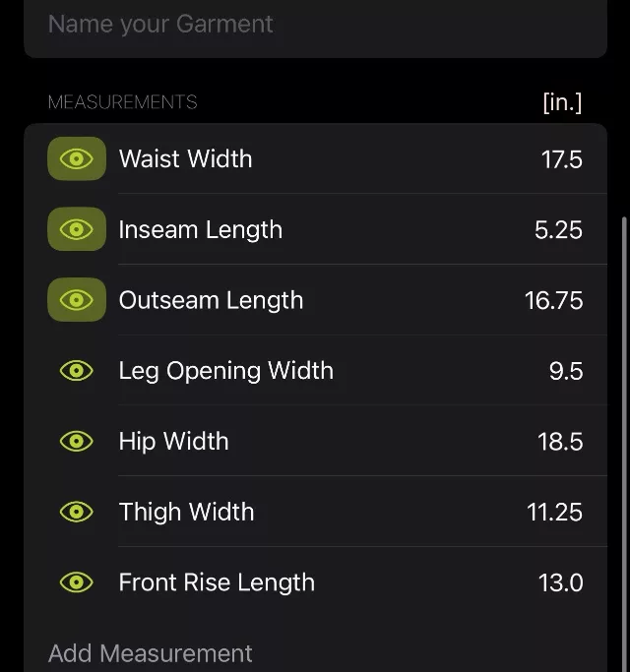Edit Thigh Width value 11.25
The width and height of the screenshot is (630, 672).
(554, 513)
